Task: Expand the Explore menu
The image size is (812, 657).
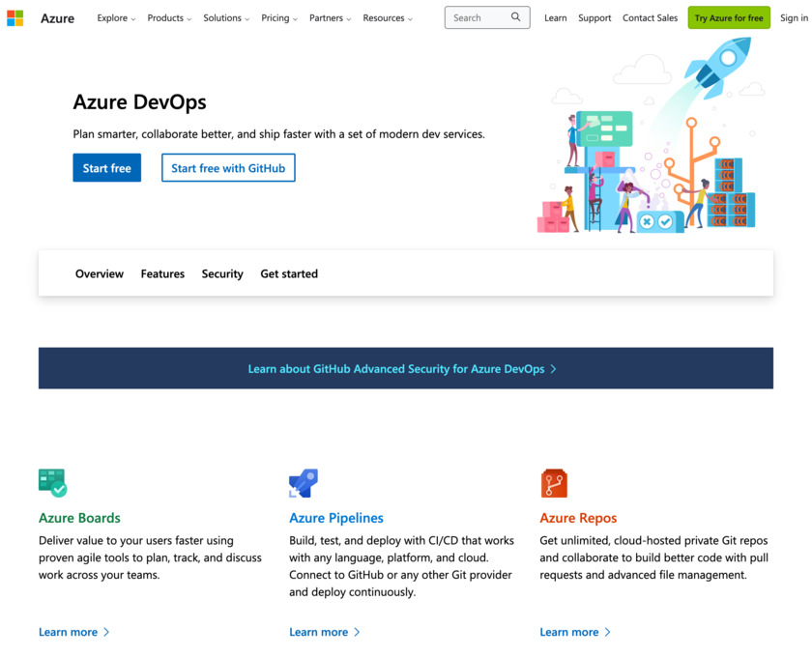Action: 116,18
